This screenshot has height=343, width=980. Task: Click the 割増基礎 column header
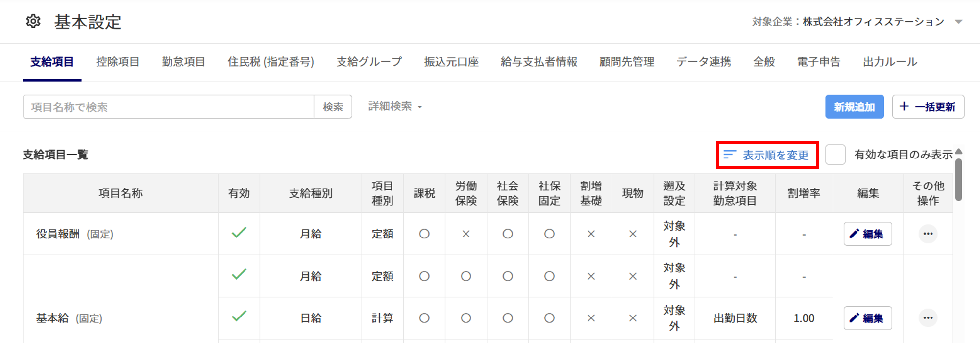pyautogui.click(x=591, y=193)
